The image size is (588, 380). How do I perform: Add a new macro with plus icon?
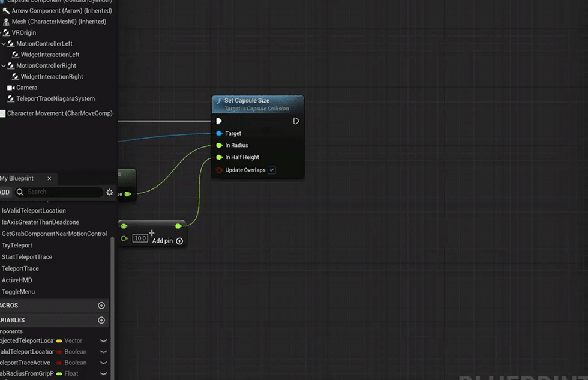tap(101, 306)
